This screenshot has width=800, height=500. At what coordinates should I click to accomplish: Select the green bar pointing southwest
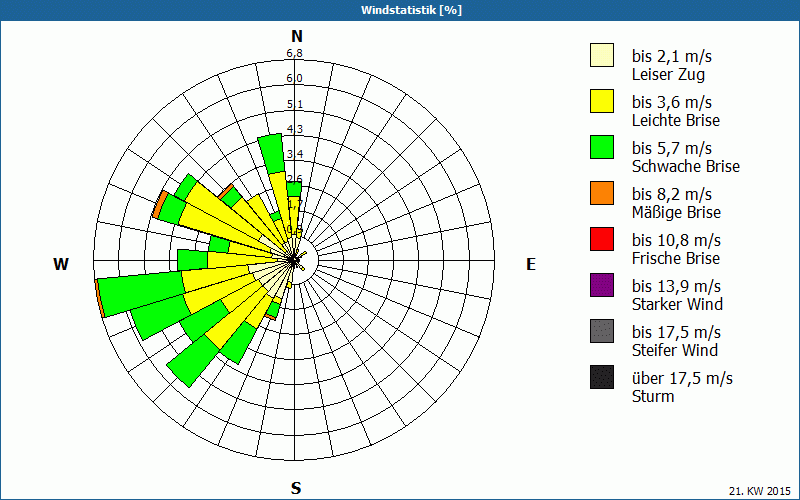(192, 362)
